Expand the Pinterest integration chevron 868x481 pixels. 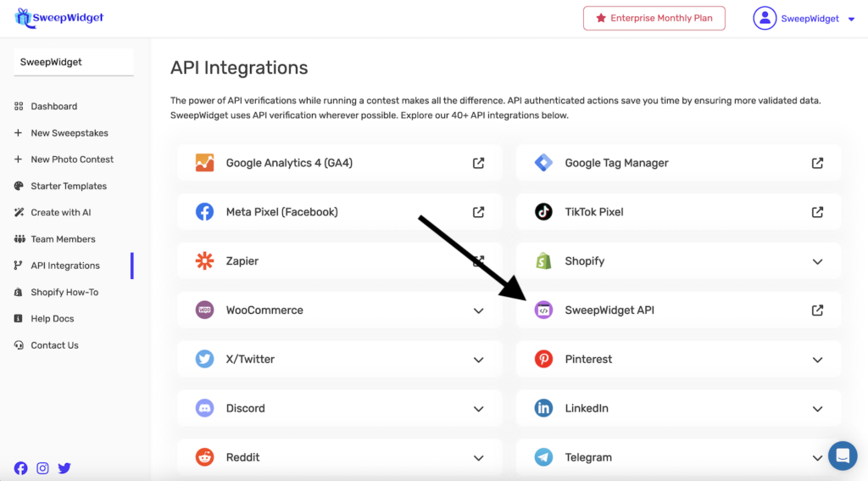817,360
